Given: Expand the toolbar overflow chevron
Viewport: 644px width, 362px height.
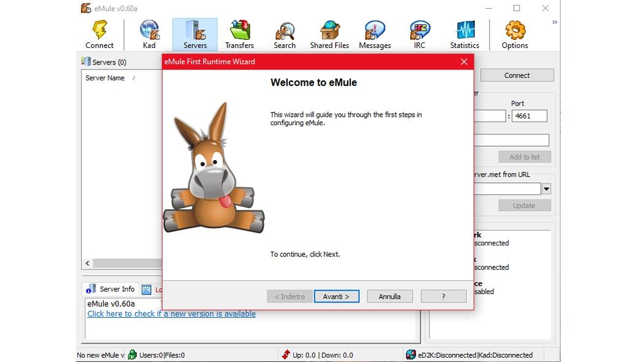Looking at the screenshot, I should pyautogui.click(x=554, y=22).
